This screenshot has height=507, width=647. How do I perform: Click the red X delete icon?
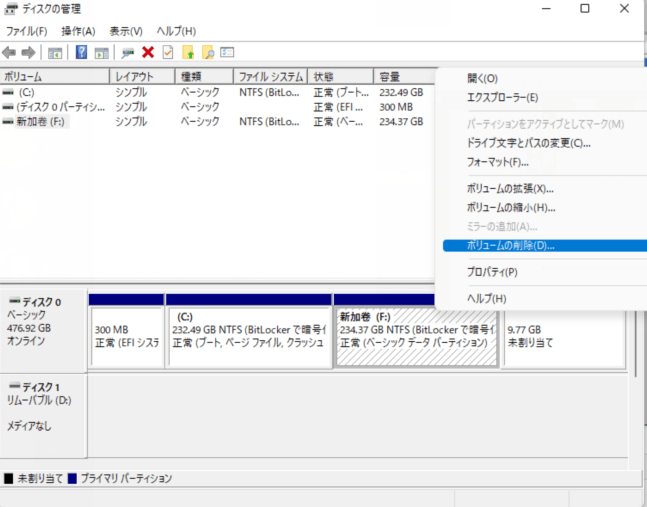[x=148, y=52]
